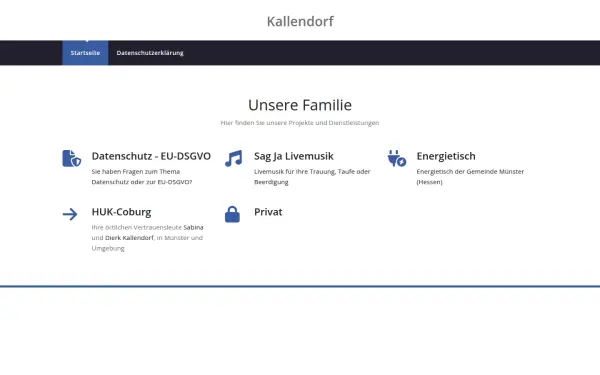This screenshot has height=375, width=600.
Task: Click text 'Hier finden Sie unsere Projekte und Dienstleistungen'
Action: tap(300, 123)
